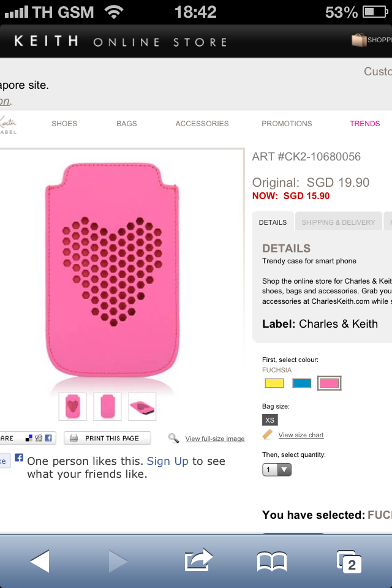Tap the Safari share icon
Viewport: 392px width, 588px height.
(198, 560)
